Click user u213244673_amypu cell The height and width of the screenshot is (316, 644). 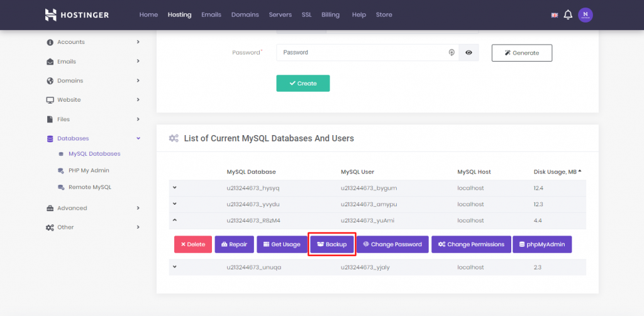point(369,204)
